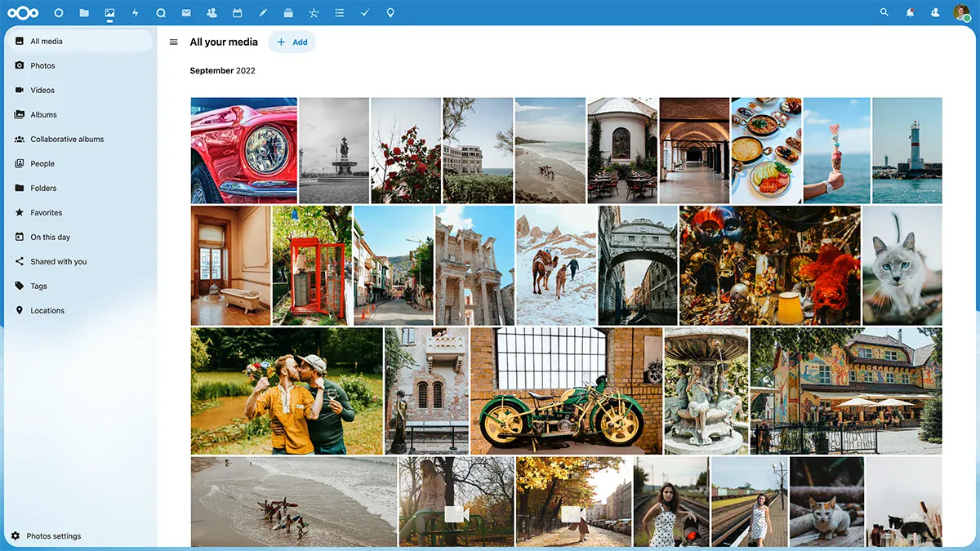
Task: Open the red car photo thumbnail
Action: coord(243,149)
